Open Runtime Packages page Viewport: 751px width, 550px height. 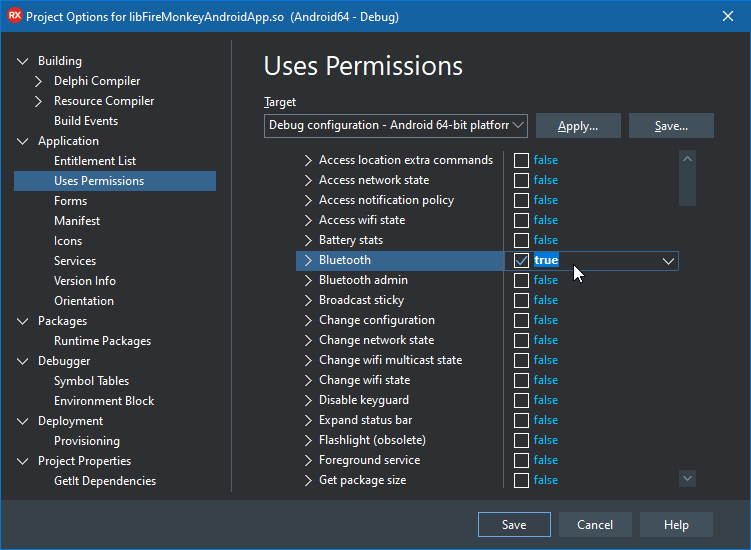coord(102,341)
